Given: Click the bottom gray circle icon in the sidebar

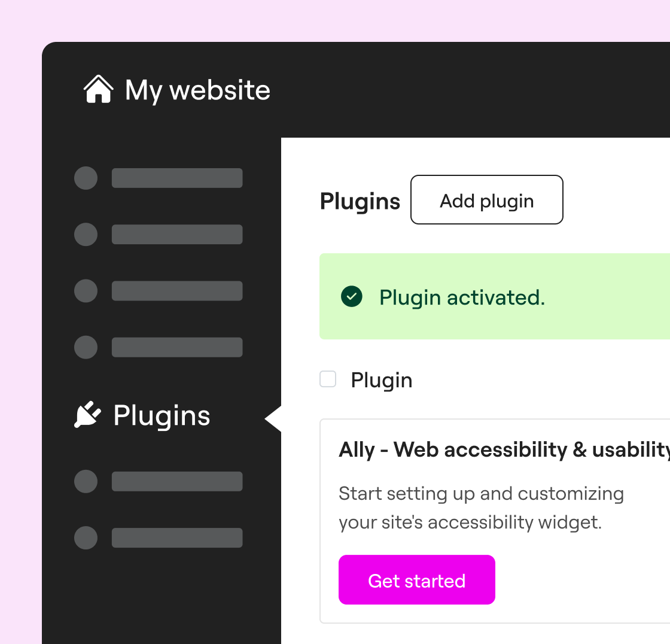Looking at the screenshot, I should [86, 537].
